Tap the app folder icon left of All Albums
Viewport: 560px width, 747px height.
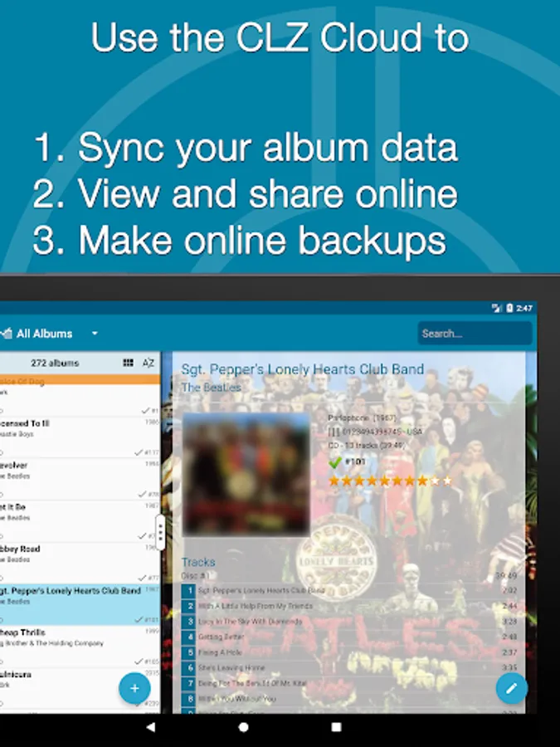6,334
